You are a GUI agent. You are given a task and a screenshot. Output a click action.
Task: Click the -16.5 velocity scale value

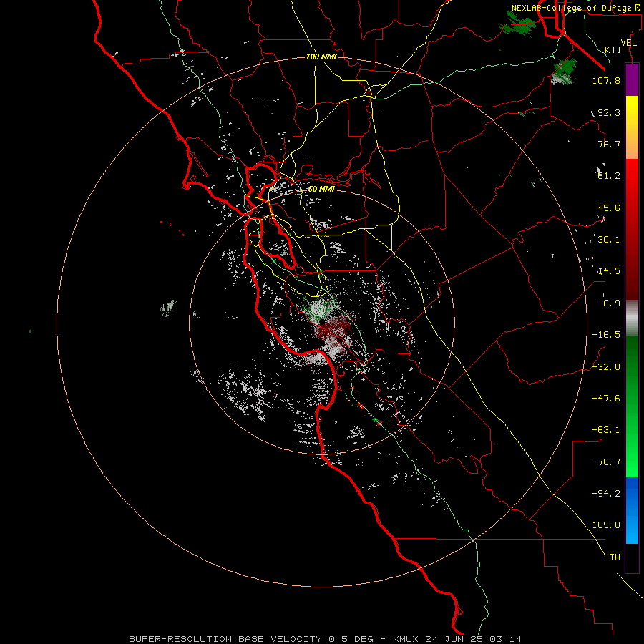(606, 335)
